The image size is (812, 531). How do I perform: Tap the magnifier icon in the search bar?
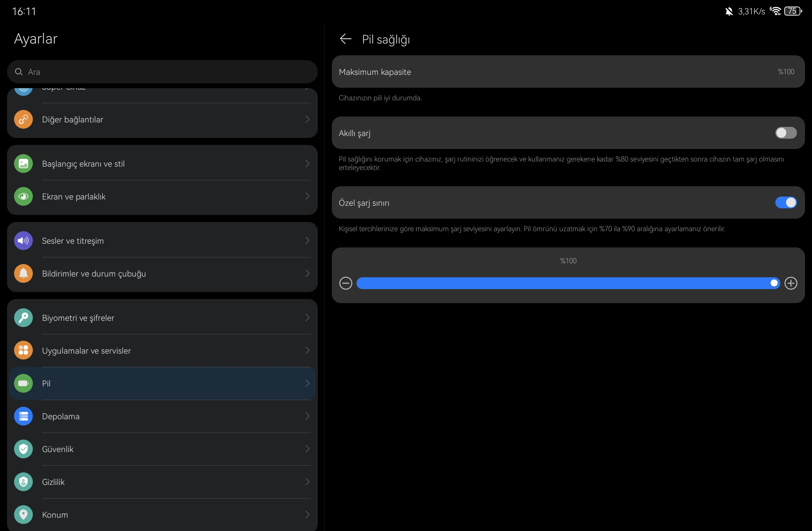(19, 72)
